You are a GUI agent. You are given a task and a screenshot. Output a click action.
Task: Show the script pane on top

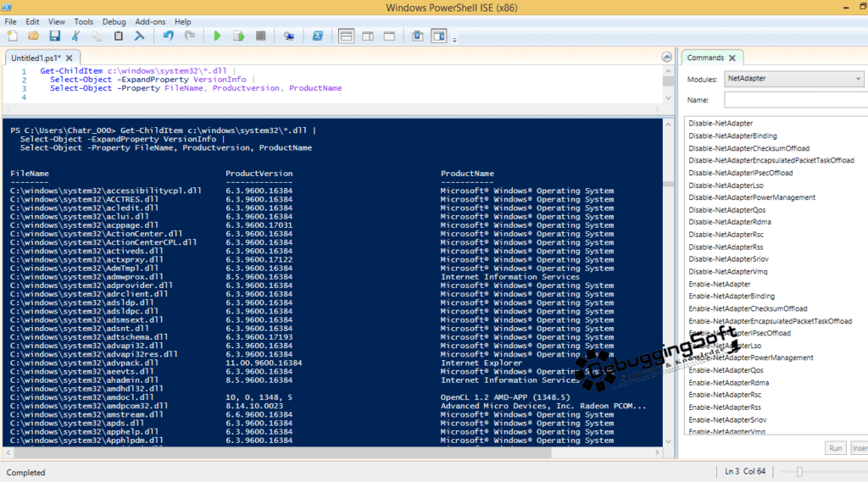click(346, 36)
